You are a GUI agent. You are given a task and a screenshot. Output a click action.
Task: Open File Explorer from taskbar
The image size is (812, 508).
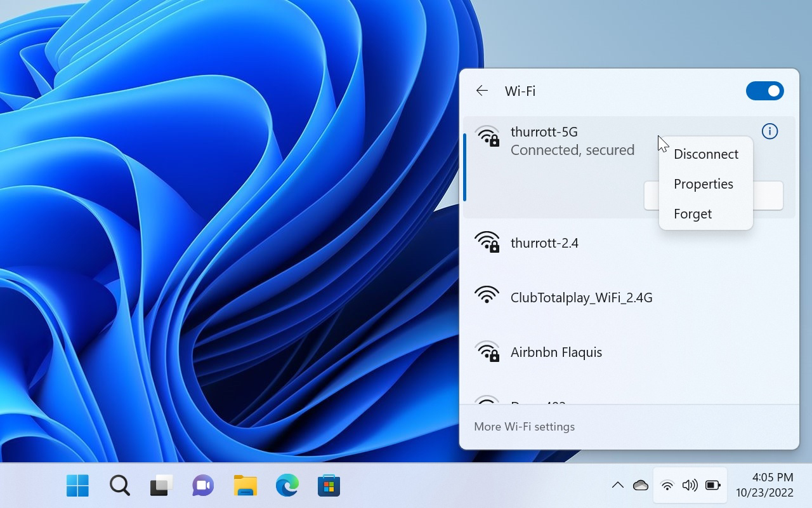click(245, 486)
